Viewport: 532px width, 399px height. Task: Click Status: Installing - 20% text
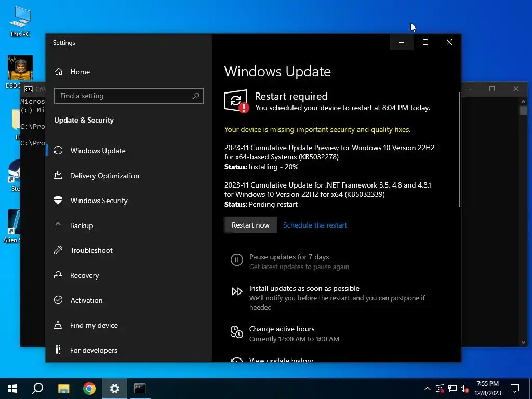[261, 167]
